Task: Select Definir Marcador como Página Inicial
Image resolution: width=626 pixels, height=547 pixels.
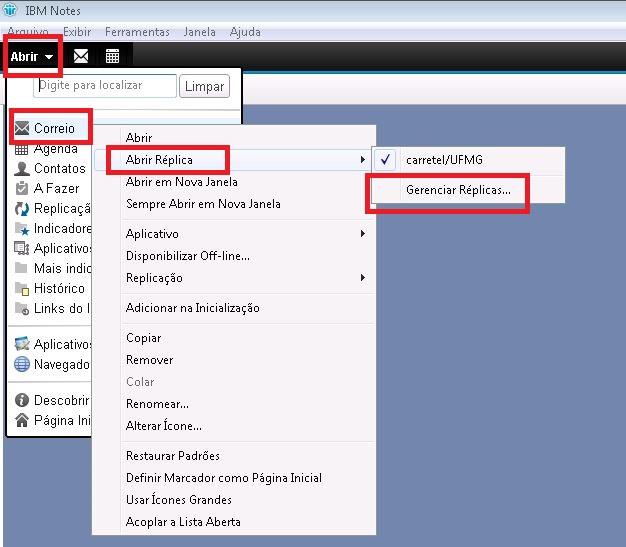Action: pyautogui.click(x=224, y=478)
